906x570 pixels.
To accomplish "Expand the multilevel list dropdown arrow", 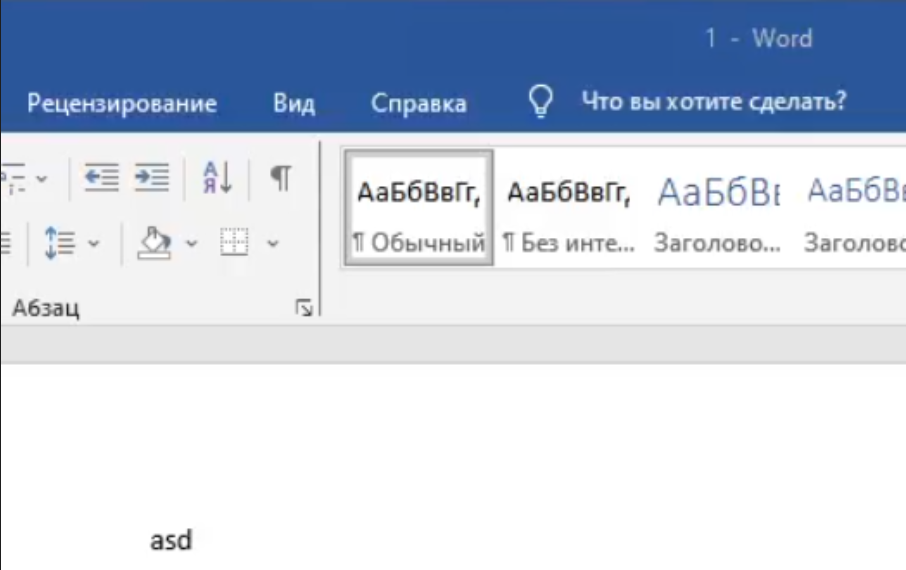I will coord(42,179).
